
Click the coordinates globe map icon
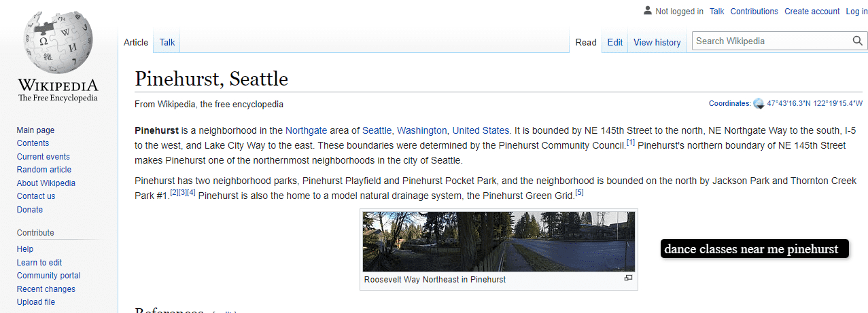click(759, 103)
